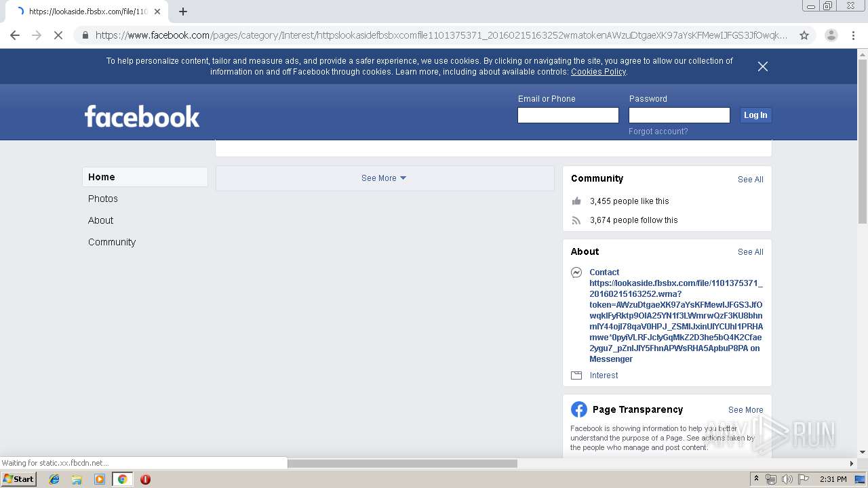Click horizontal scrollbar right arrow
This screenshot has height=488, width=868.
852,464
